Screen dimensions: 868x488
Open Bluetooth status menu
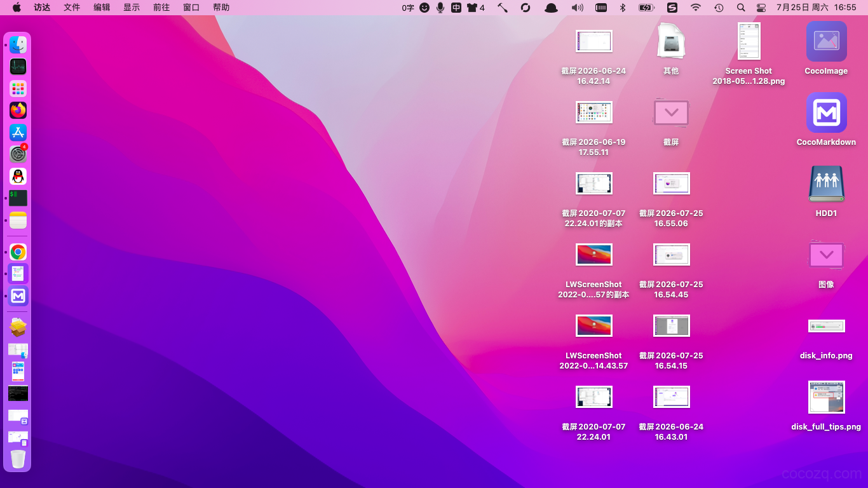(x=623, y=8)
